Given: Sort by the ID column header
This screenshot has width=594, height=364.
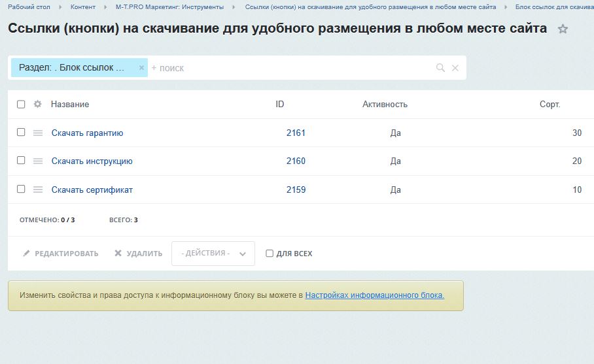Looking at the screenshot, I should (279, 104).
